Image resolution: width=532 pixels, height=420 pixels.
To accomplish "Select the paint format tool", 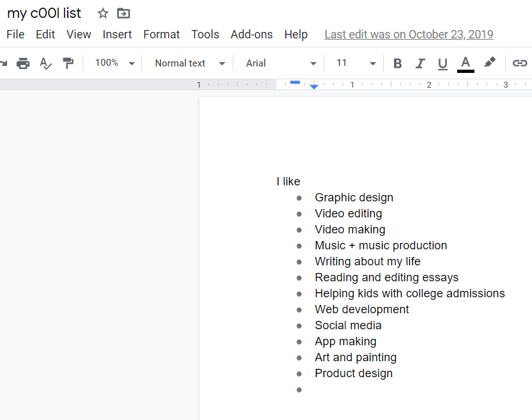I will tap(68, 63).
